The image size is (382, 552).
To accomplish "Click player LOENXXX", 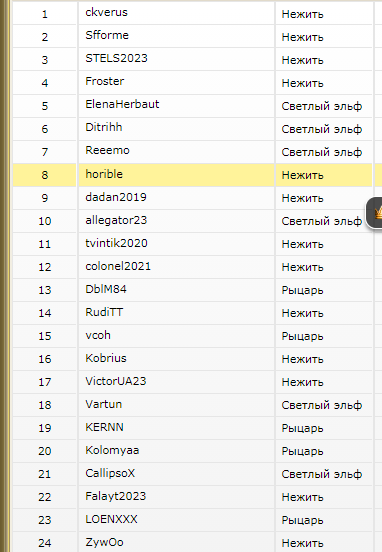I will pyautogui.click(x=111, y=519).
